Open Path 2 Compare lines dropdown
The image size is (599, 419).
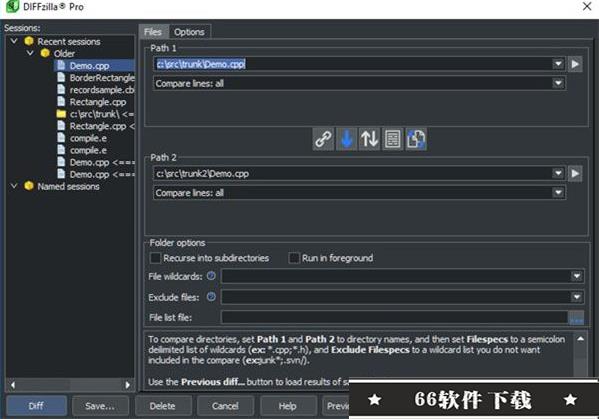558,193
